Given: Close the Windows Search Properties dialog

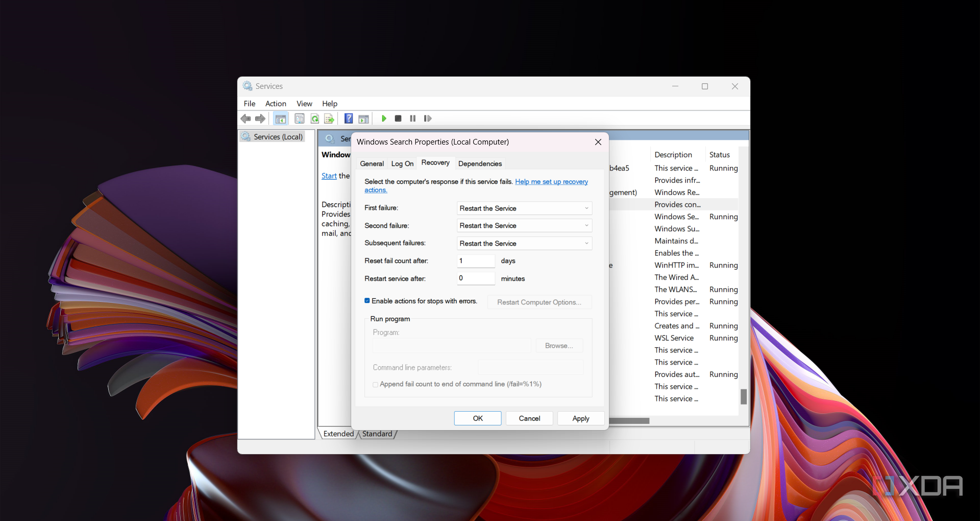Looking at the screenshot, I should pos(598,142).
